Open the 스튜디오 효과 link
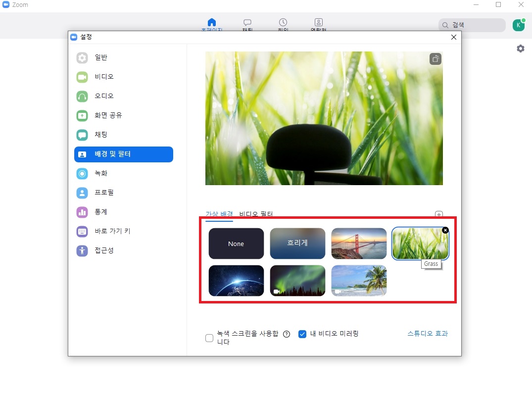The width and height of the screenshot is (532, 397). coord(428,334)
